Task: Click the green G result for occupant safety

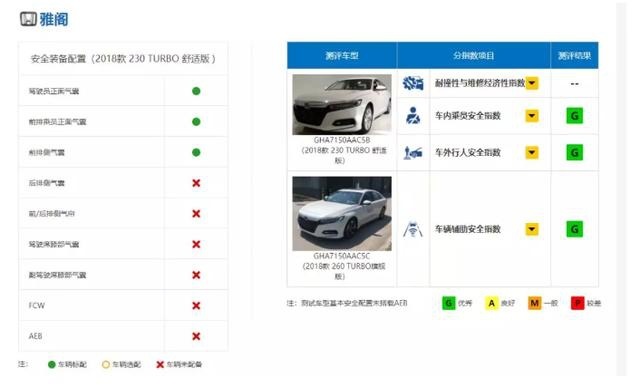Action: [x=574, y=116]
